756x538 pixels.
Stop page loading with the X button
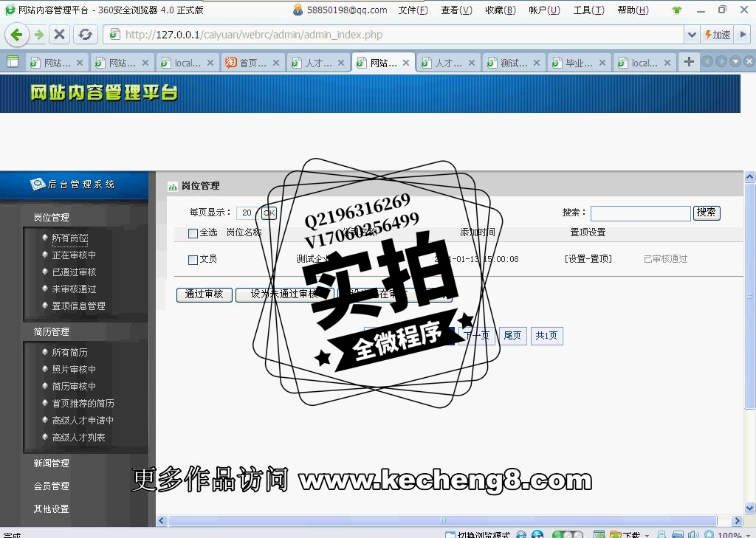point(59,34)
